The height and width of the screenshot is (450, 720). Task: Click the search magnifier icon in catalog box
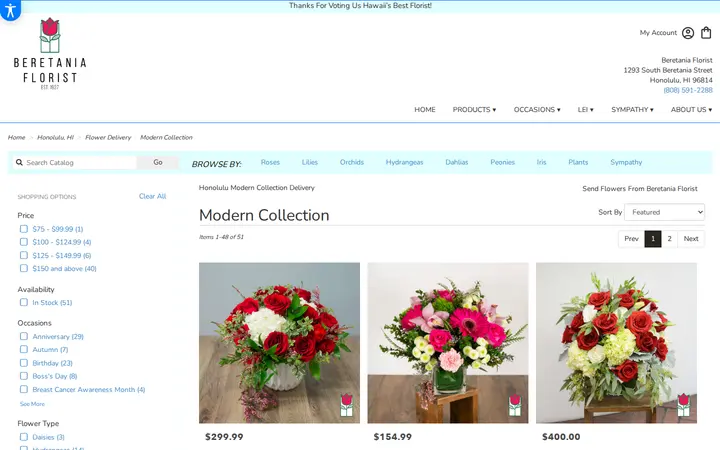tap(19, 162)
